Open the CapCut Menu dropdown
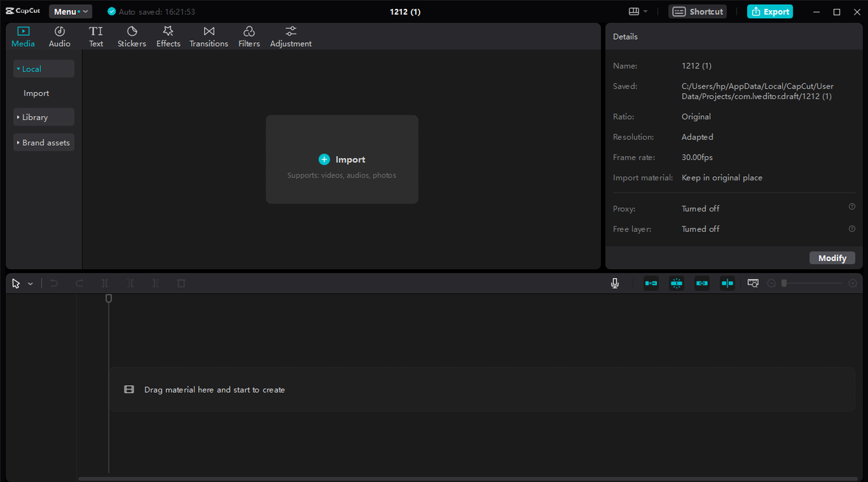 (x=70, y=12)
